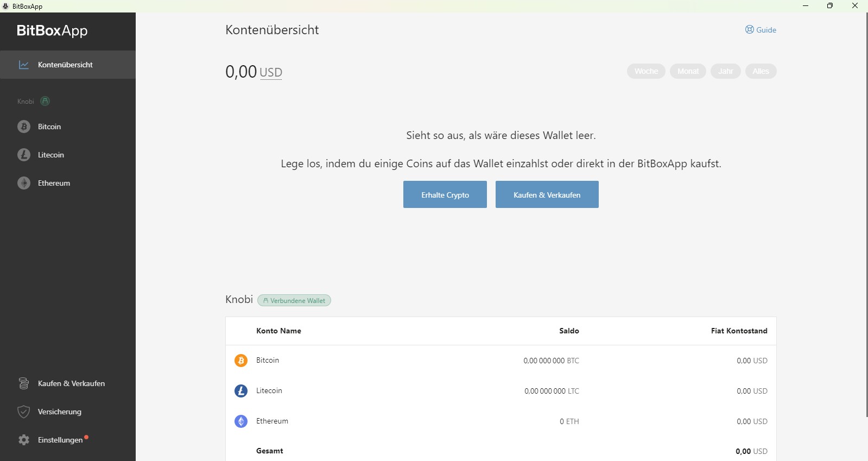Click the Ethereum balance 0 ETH

pos(569,421)
